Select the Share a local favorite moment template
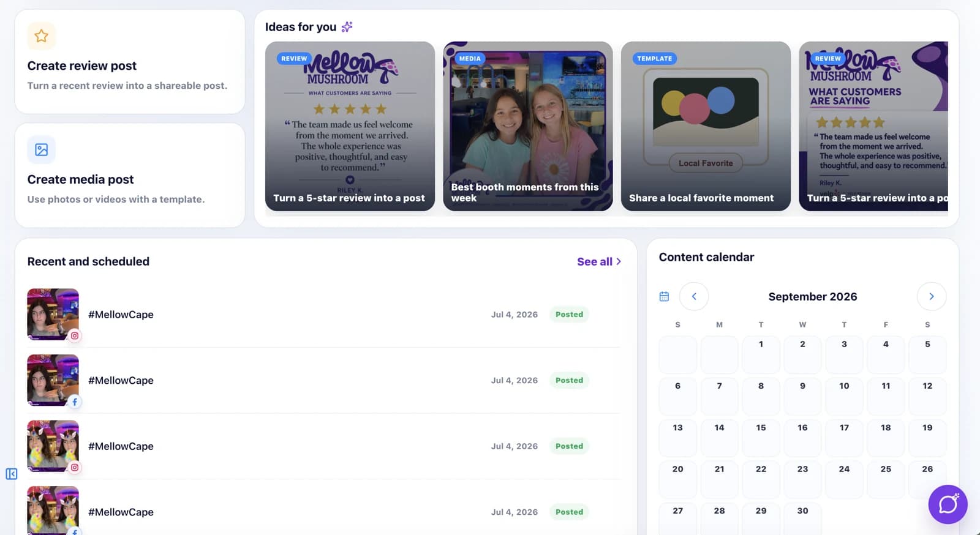Screen dimensions: 980x535 pos(706,126)
